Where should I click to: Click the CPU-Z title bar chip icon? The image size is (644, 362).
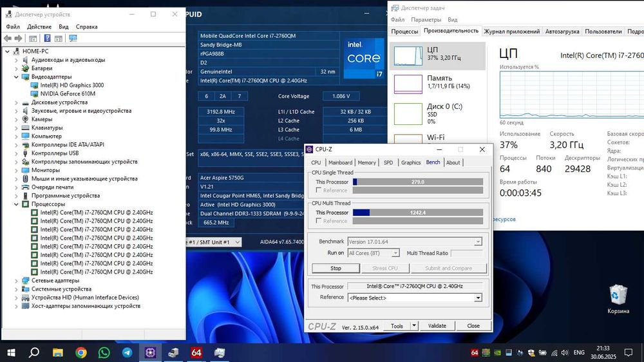coord(310,149)
